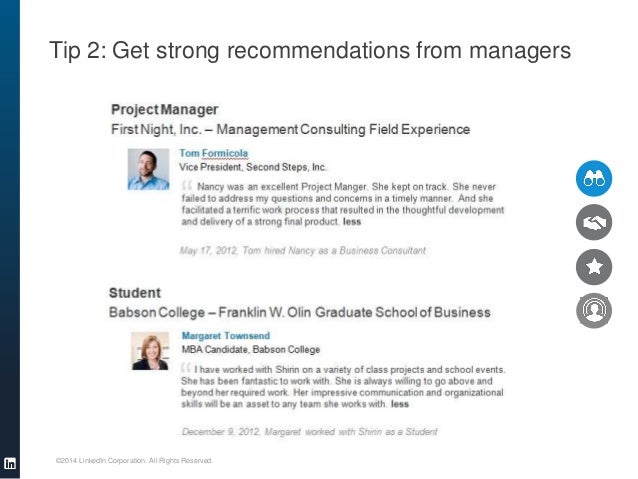The image size is (638, 479).
Task: Open the Margaret Townsend name link
Action: [x=226, y=336]
